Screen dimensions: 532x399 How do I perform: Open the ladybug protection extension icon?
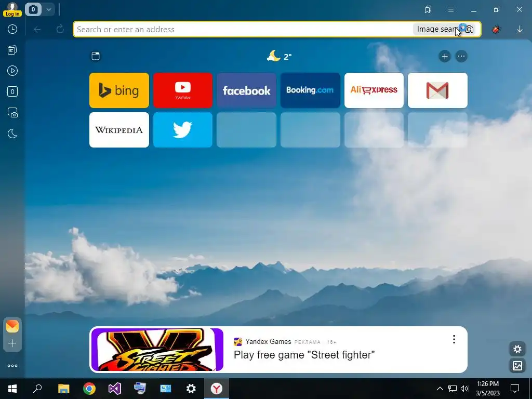click(x=496, y=30)
